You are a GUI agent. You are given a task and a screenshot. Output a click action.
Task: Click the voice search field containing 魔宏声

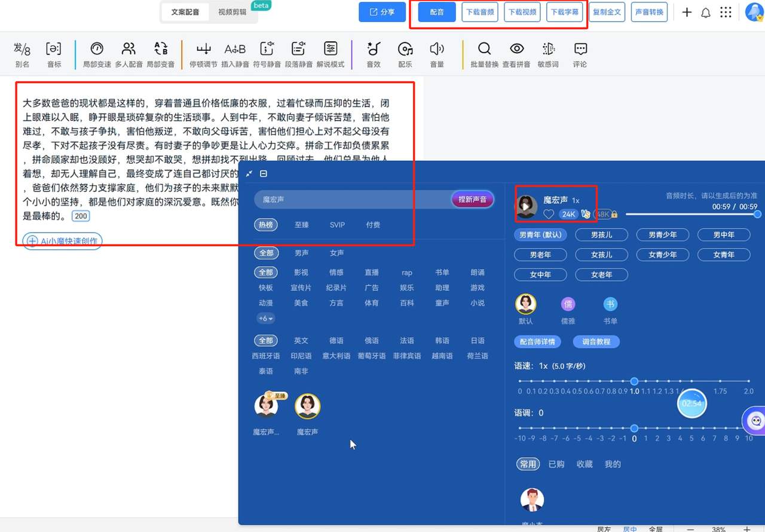pos(353,200)
